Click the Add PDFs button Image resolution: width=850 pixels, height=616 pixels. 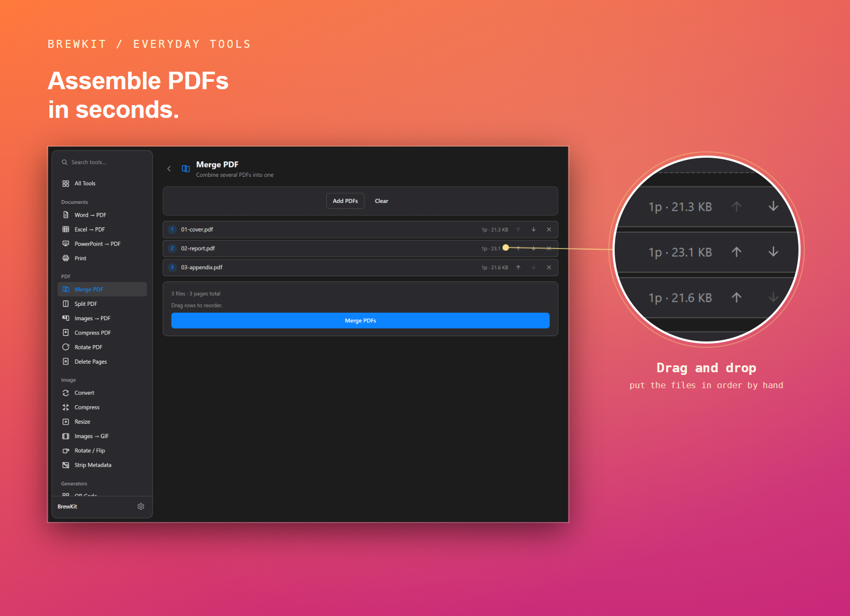345,201
